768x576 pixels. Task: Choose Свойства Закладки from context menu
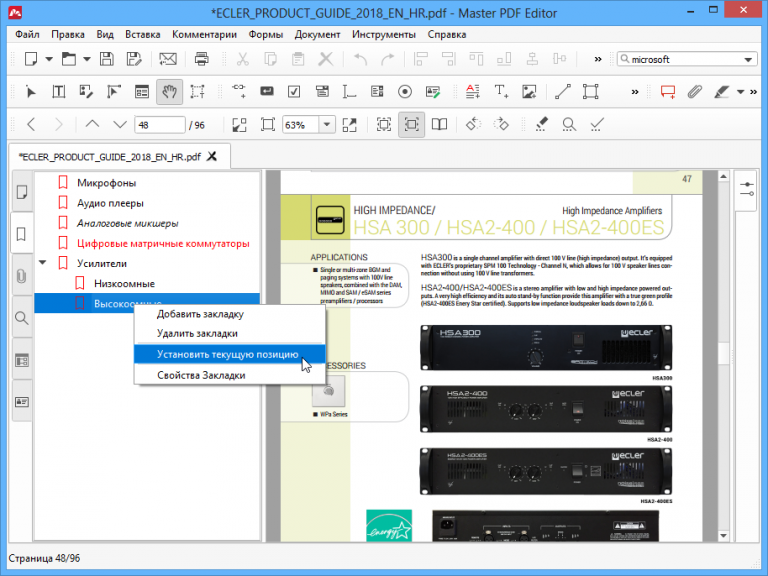(x=229, y=375)
